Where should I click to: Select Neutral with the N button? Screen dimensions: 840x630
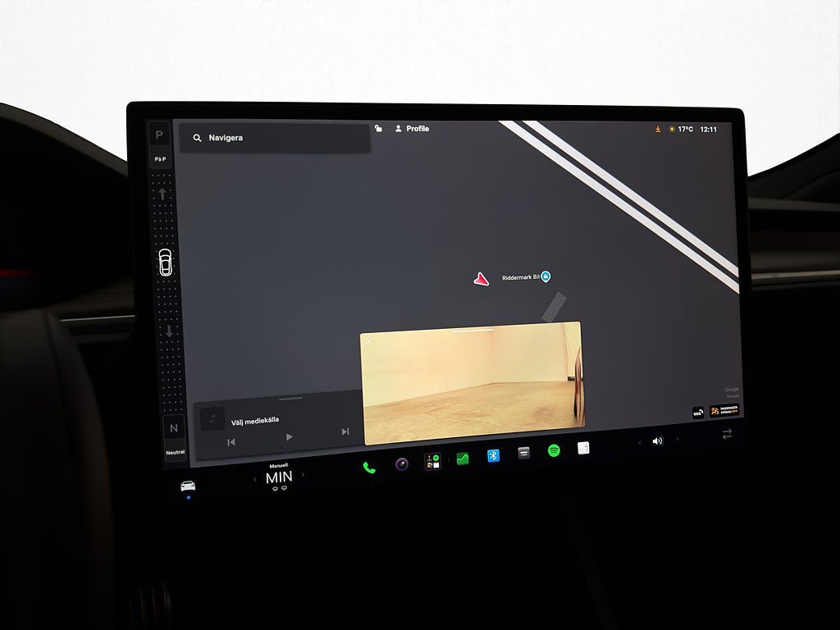coord(174,428)
